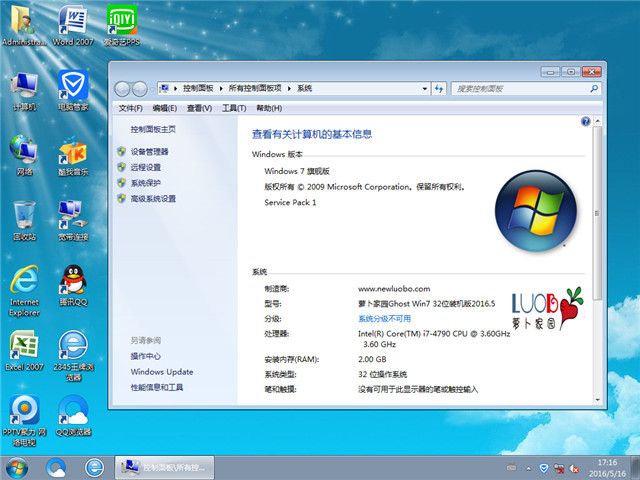Click the 系统分级不可用 rating link
The width and height of the screenshot is (640, 480).
pos(384,318)
